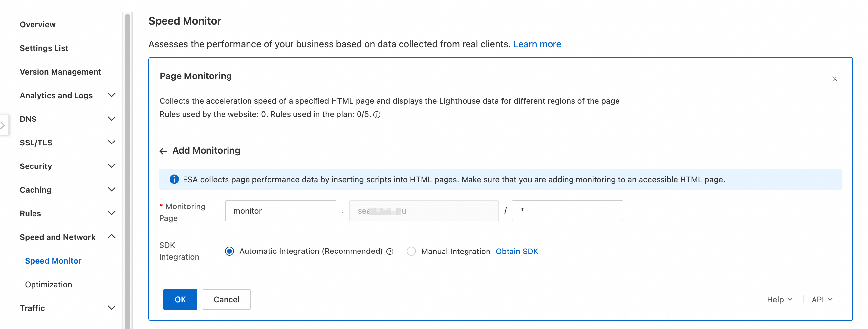Click the path field containing asterisk
Image resolution: width=868 pixels, height=329 pixels.
pyautogui.click(x=567, y=211)
